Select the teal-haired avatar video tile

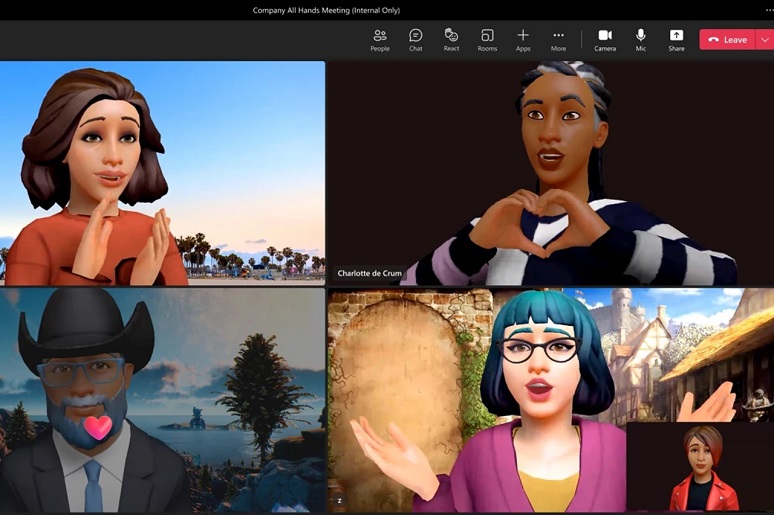click(x=480, y=400)
